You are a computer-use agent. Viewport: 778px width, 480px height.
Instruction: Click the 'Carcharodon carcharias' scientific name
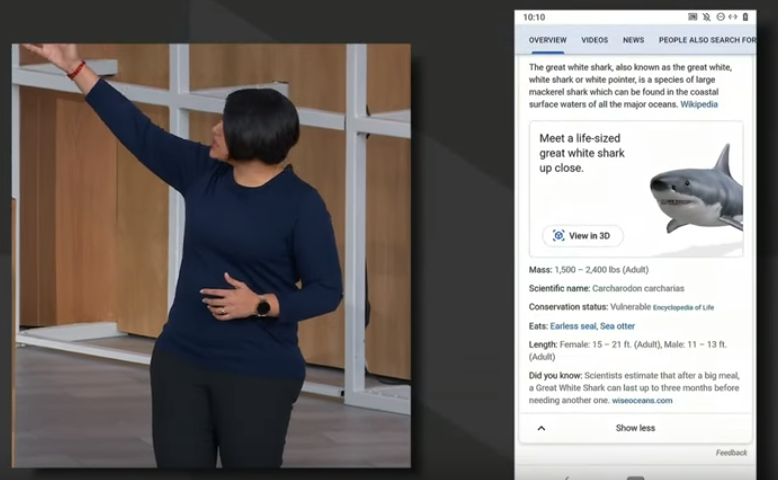click(x=638, y=288)
